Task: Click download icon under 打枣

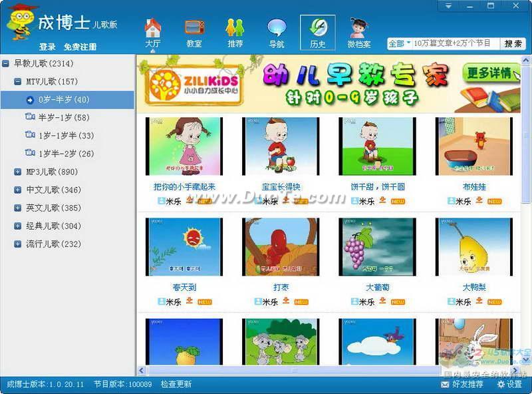Action: pos(286,301)
